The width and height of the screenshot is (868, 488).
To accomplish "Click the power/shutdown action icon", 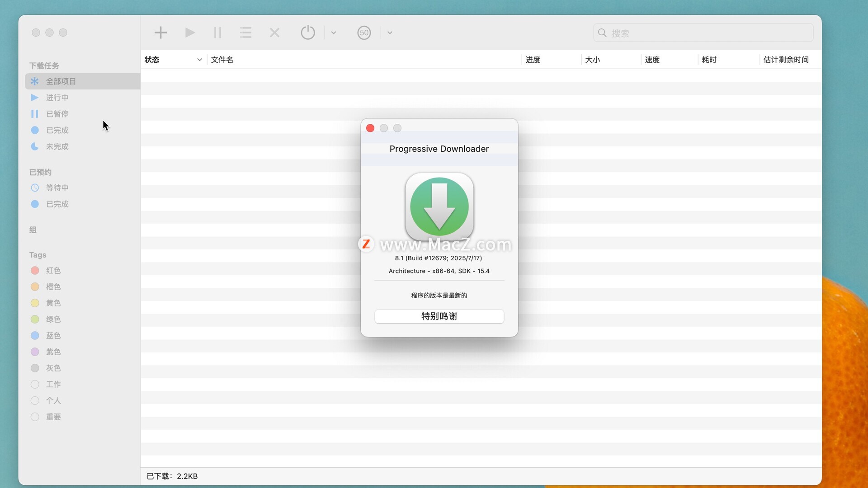I will (308, 33).
